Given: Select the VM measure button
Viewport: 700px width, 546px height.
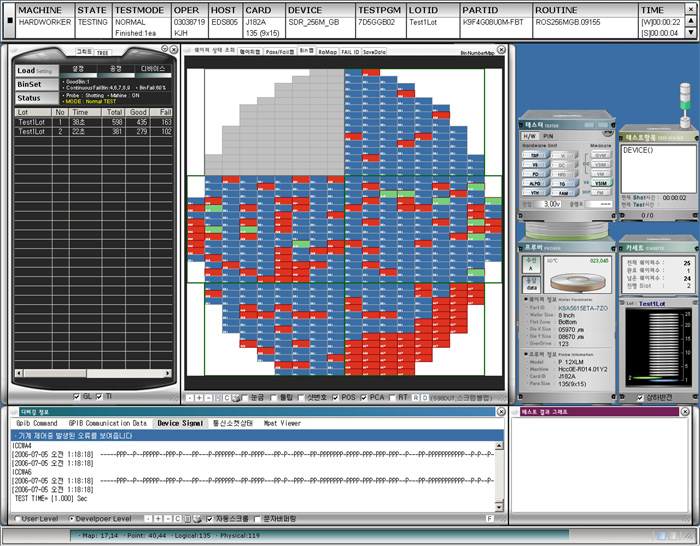Looking at the screenshot, I should [601, 174].
